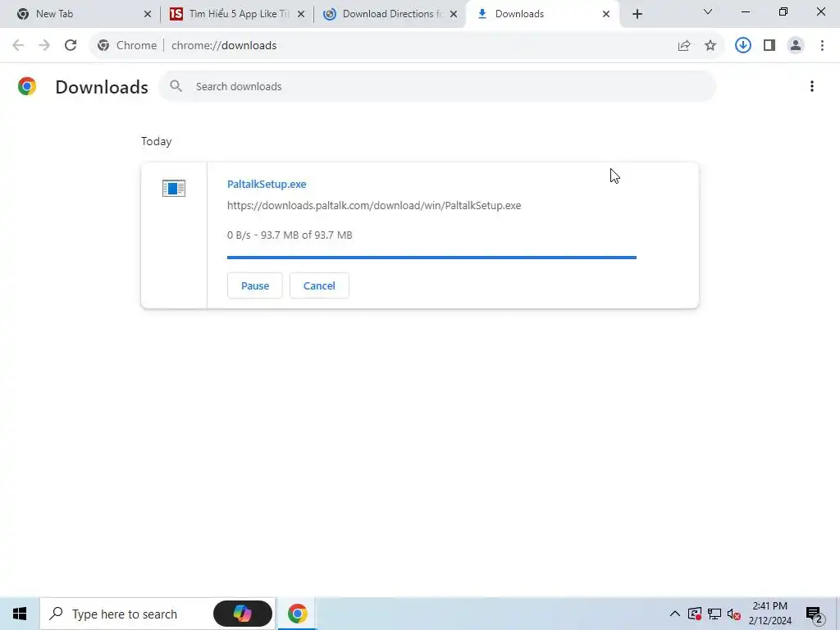Image resolution: width=840 pixels, height=630 pixels.
Task: Reload the downloads page
Action: click(71, 46)
